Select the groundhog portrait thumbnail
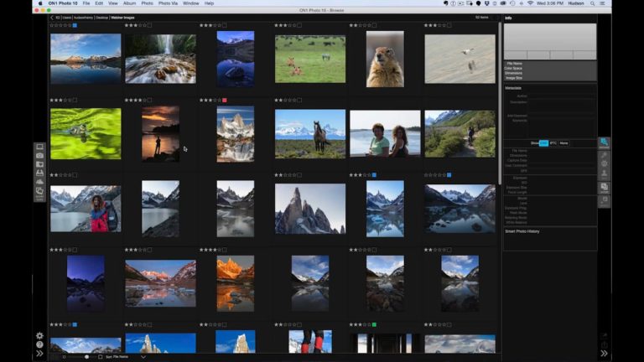This screenshot has height=362, width=644. tap(385, 59)
